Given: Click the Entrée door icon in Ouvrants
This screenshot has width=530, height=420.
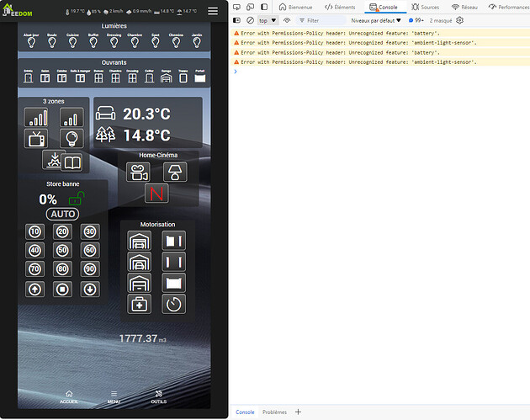Looking at the screenshot, I should coord(29,78).
